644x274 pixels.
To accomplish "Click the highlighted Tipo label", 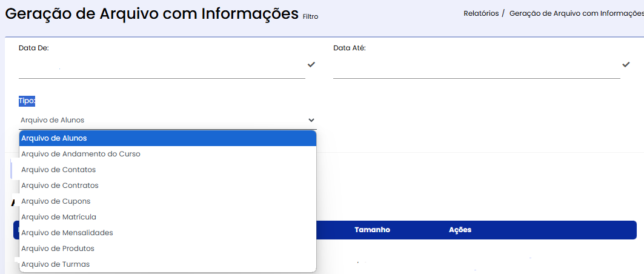I will coord(27,101).
